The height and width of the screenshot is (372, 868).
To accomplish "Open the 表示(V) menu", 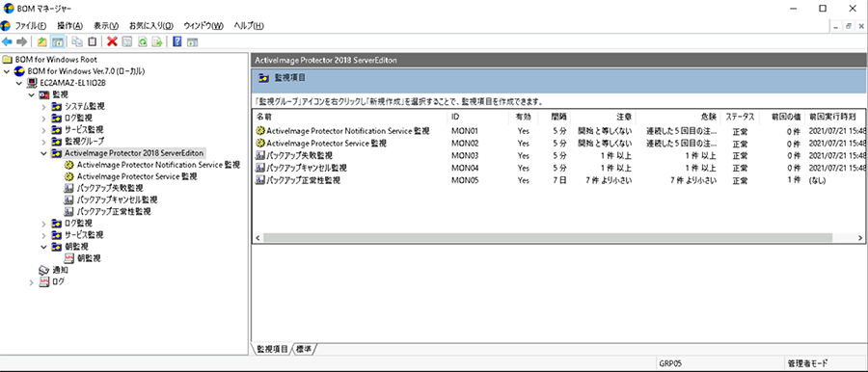I will click(106, 25).
